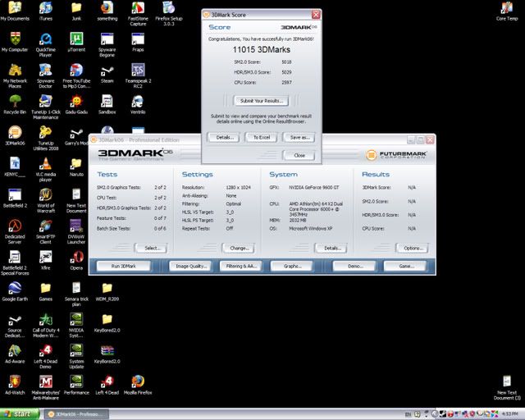The width and height of the screenshot is (525, 420).
Task: Open the Graphs button
Action: tap(292, 266)
